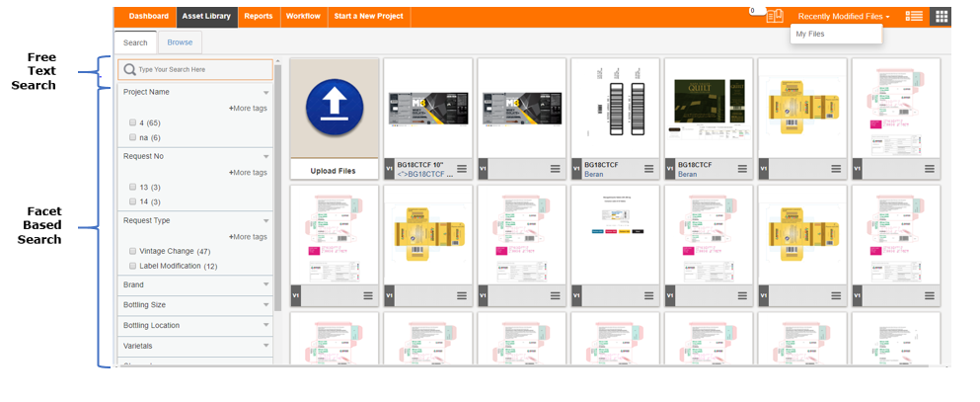The height and width of the screenshot is (402, 980).
Task: Click the V1 version badge on the Quilt card
Action: tap(670, 169)
